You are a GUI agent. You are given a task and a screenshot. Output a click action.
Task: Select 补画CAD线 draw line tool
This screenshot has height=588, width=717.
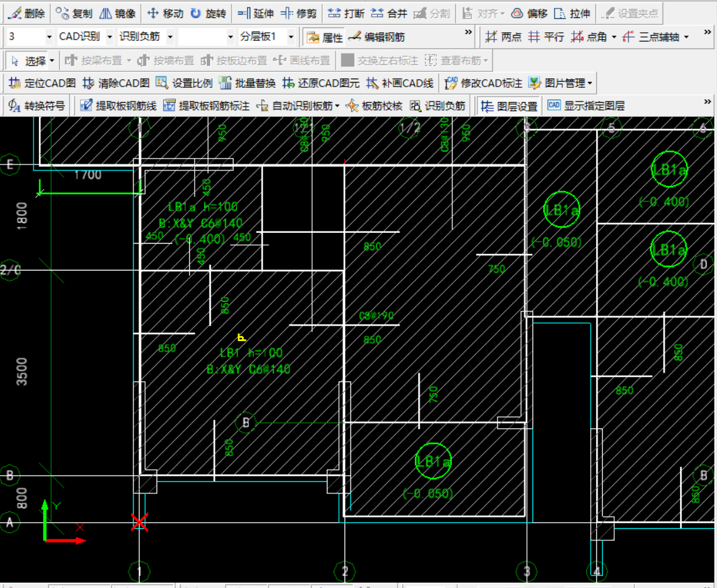coord(399,83)
